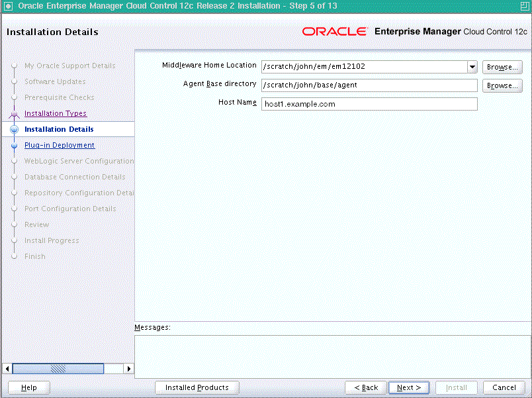Click the My Oracle Support Details step
This screenshot has height=398, width=532.
[x=70, y=66]
